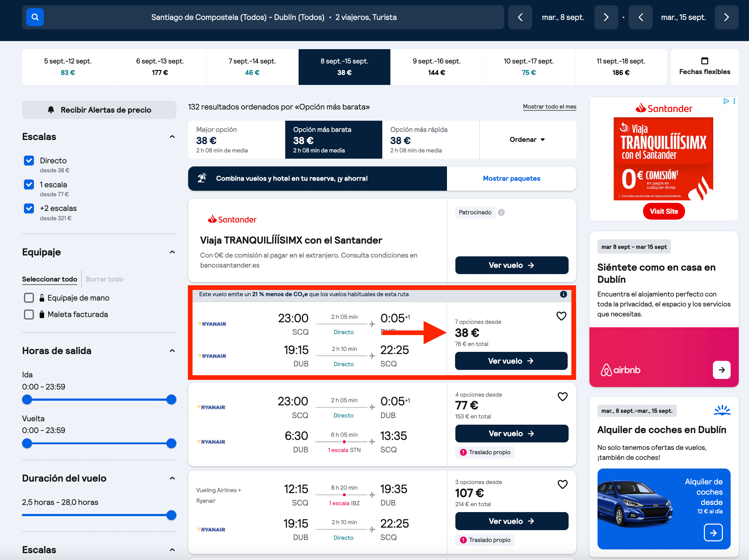The width and height of the screenshot is (749, 560).
Task: Uncheck the 1 escala filter
Action: click(x=29, y=184)
